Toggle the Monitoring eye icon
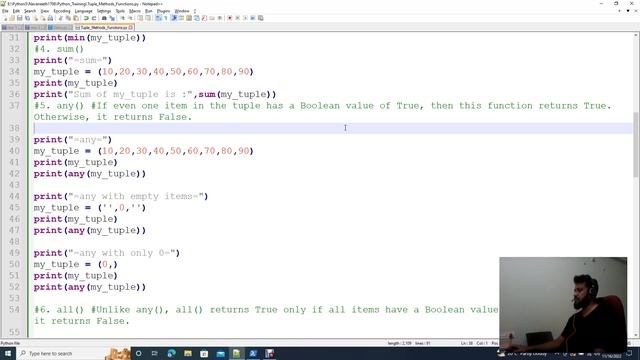 pos(220,18)
